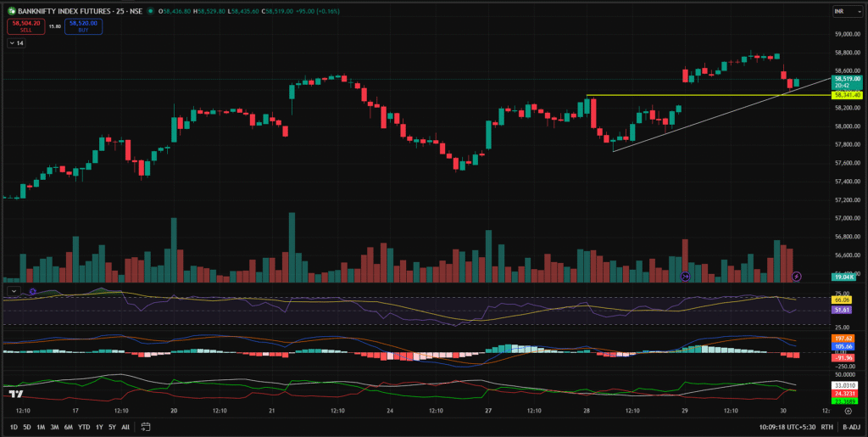Click the red SELL 58,504.20 button
Viewport: 868px width, 437px height.
[25, 26]
